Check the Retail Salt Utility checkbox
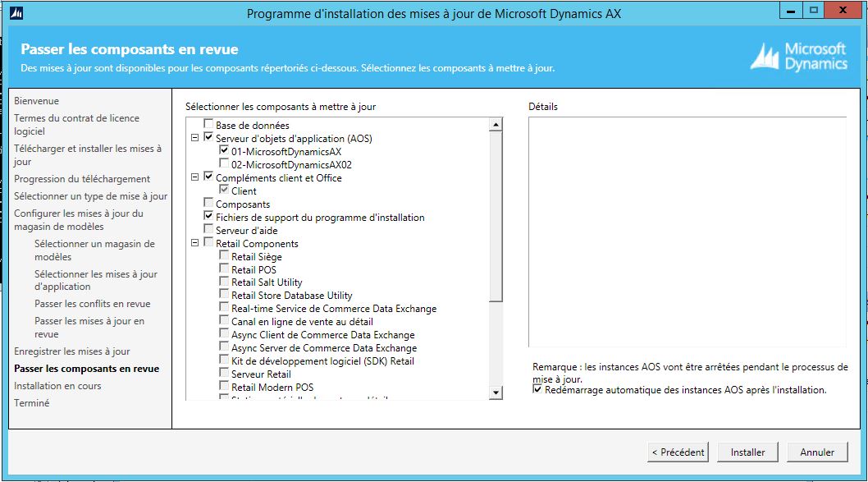Screen dimensions: 868x482 pos(224,281)
